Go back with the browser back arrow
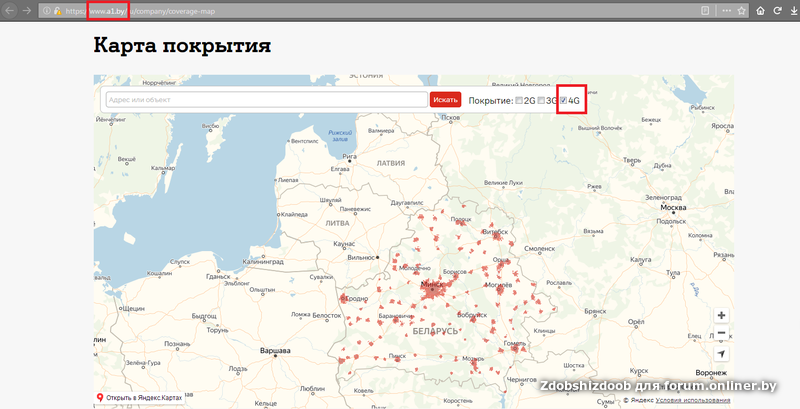 [10, 10]
